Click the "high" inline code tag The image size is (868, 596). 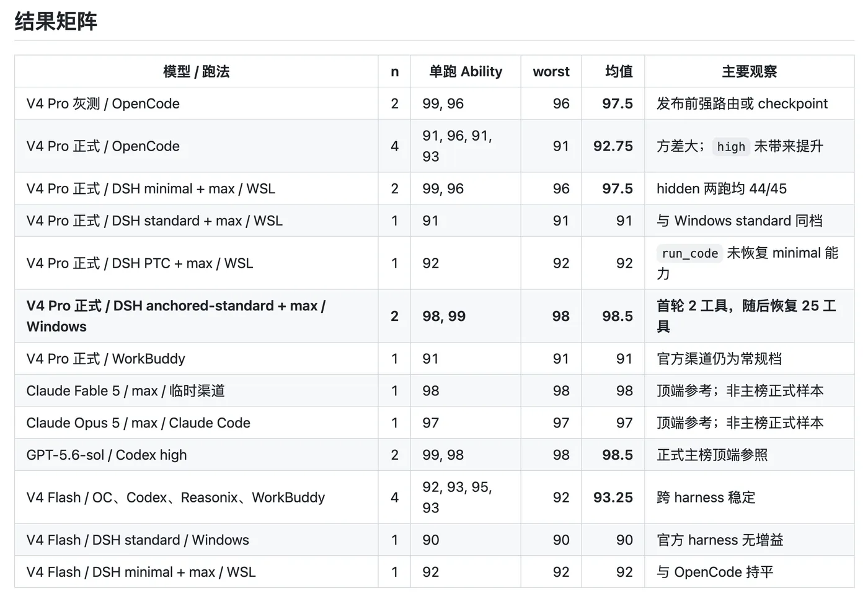click(x=731, y=147)
